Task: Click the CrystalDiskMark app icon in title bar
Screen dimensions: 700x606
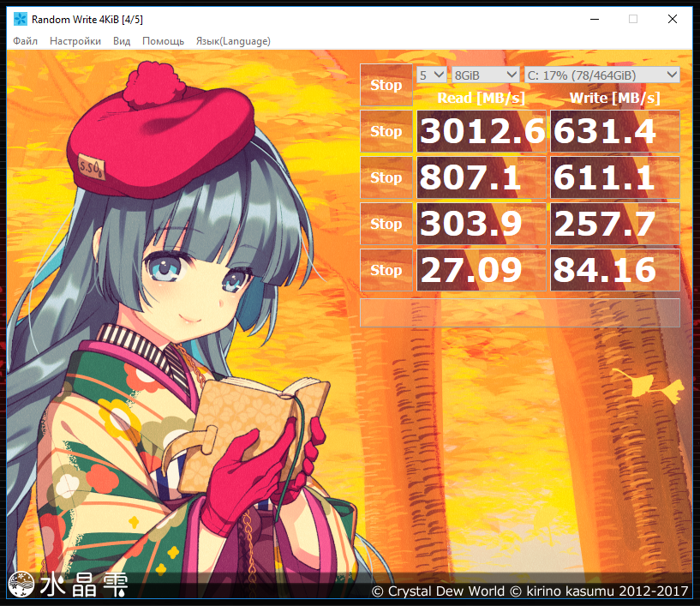Action: [x=20, y=19]
